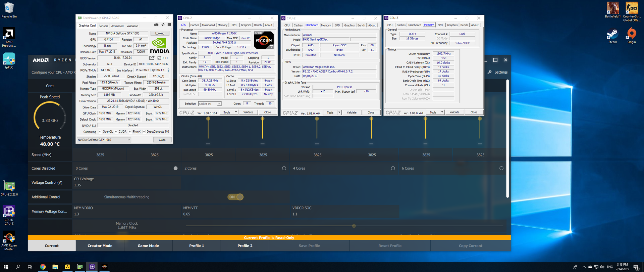Image resolution: width=644 pixels, height=272 pixels.
Task: Select 6 Cores disabled radio button
Action: (x=501, y=168)
